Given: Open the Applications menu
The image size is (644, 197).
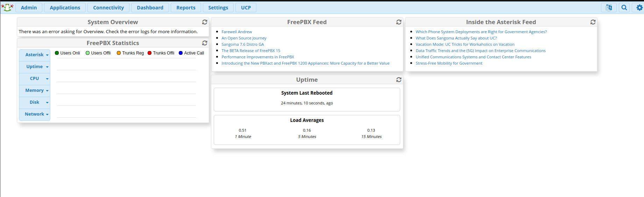Looking at the screenshot, I should point(65,8).
